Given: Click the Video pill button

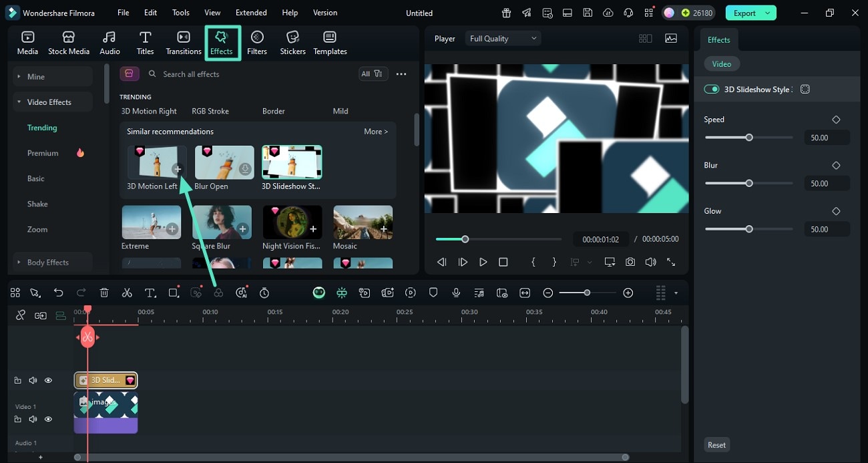Looking at the screenshot, I should (722, 64).
